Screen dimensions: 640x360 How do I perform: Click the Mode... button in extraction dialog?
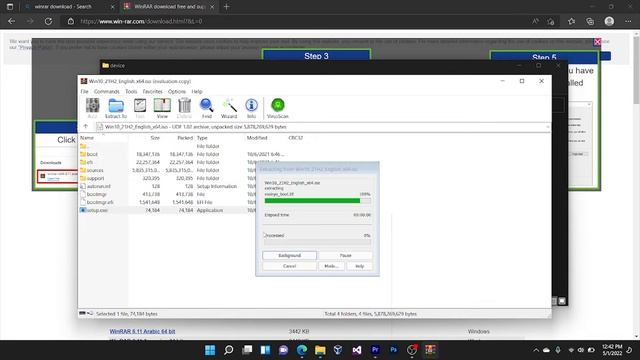coord(331,266)
